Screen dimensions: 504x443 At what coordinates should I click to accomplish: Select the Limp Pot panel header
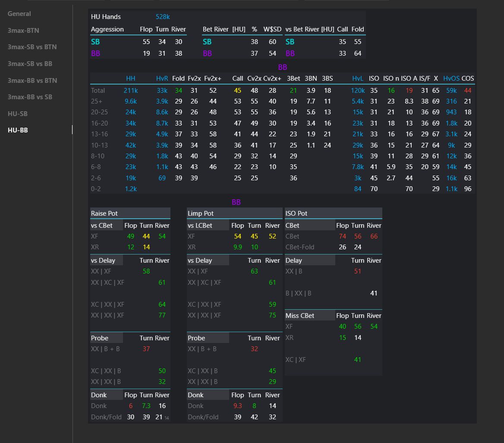[201, 214]
